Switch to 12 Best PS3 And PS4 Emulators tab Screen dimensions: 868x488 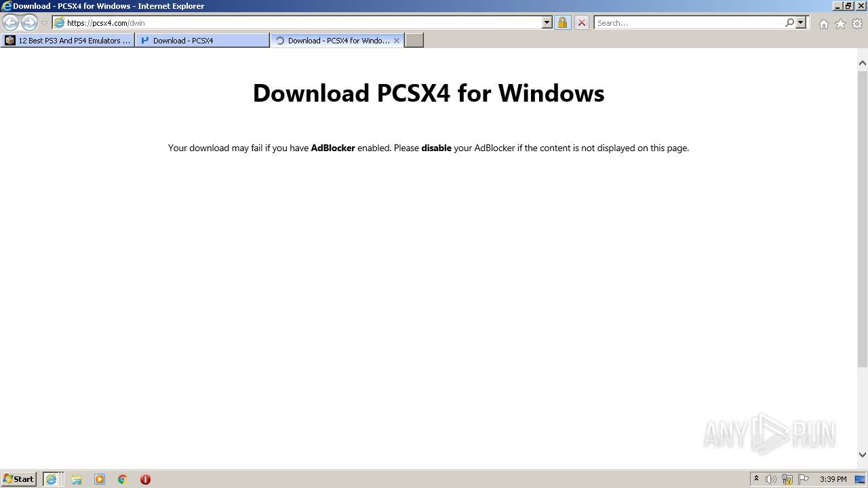[x=67, y=41]
